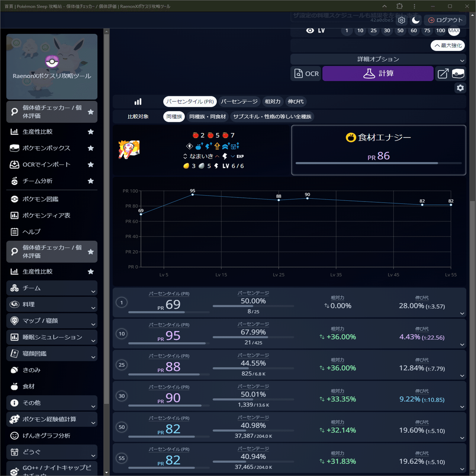The height and width of the screenshot is (476, 476).
Task: Click the settings gear icon in header
Action: click(x=402, y=20)
